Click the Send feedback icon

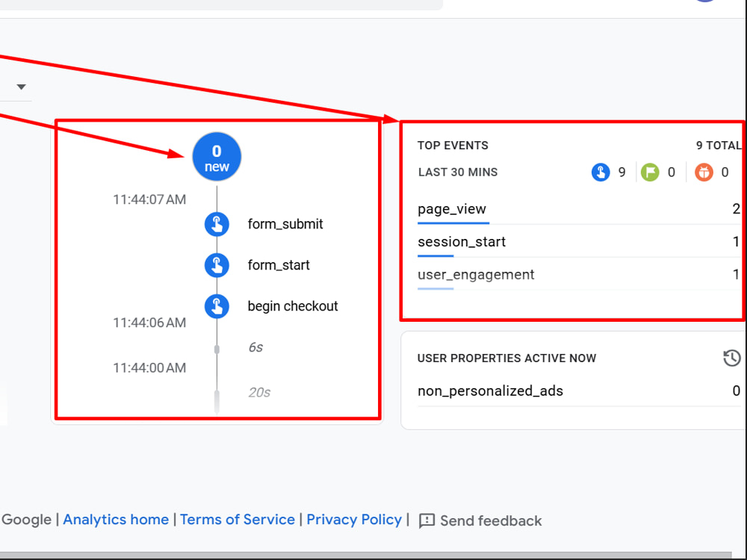427,520
